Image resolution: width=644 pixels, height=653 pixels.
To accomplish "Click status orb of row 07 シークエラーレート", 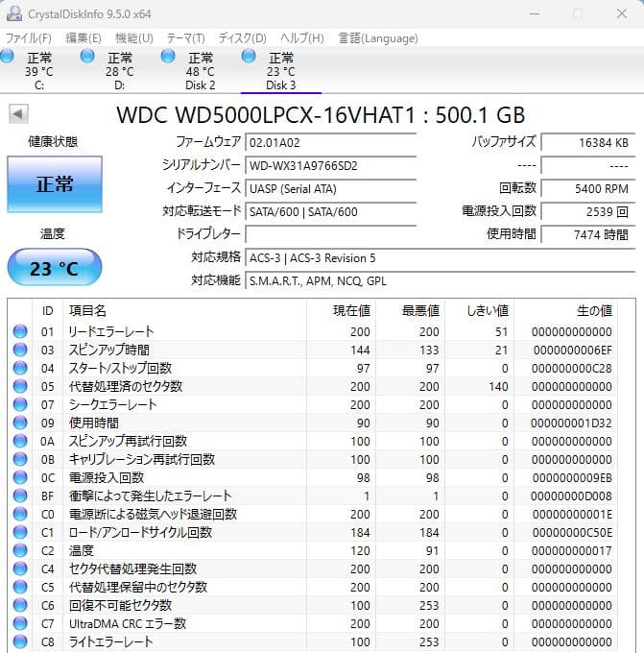I will [20, 404].
